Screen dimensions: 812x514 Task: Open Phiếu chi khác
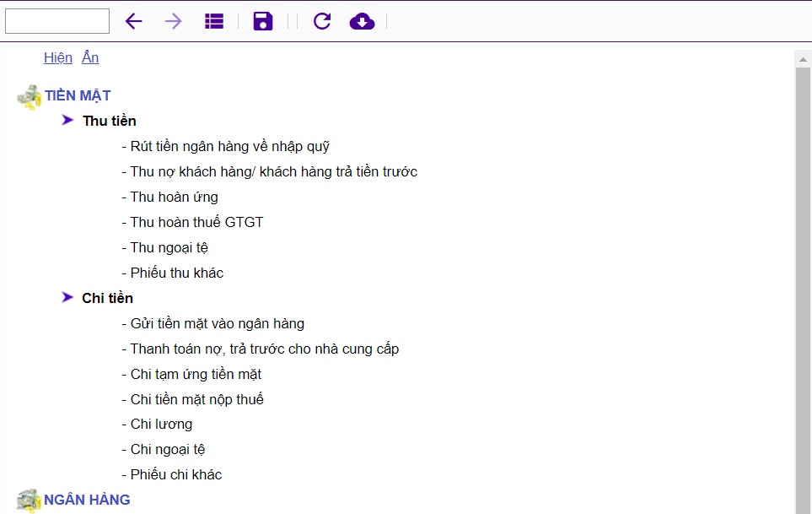pyautogui.click(x=175, y=474)
